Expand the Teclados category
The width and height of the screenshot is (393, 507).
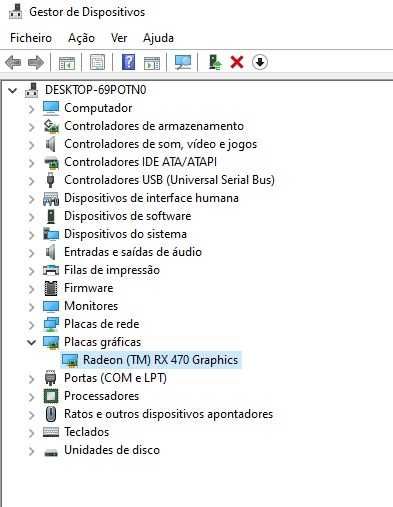coord(31,433)
